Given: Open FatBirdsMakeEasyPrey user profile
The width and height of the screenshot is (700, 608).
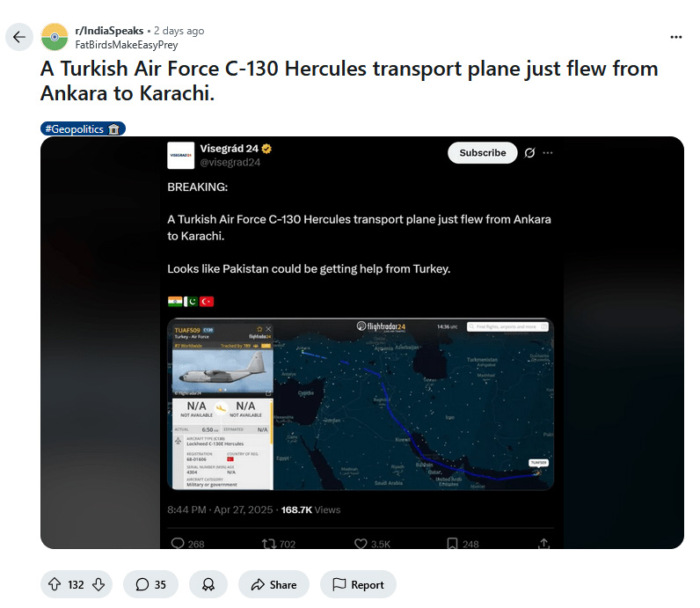Looking at the screenshot, I should [126, 44].
